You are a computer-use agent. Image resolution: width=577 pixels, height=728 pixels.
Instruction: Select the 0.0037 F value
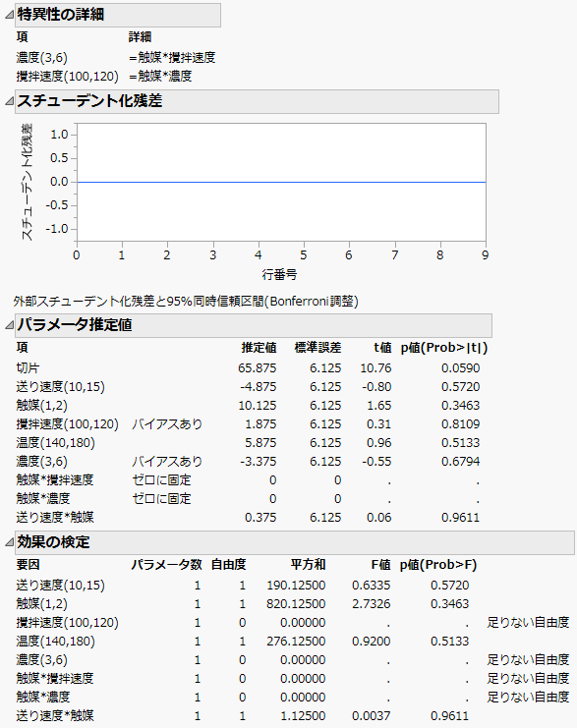371,716
